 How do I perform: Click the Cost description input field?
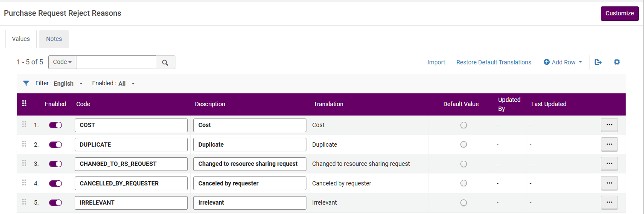pos(250,125)
